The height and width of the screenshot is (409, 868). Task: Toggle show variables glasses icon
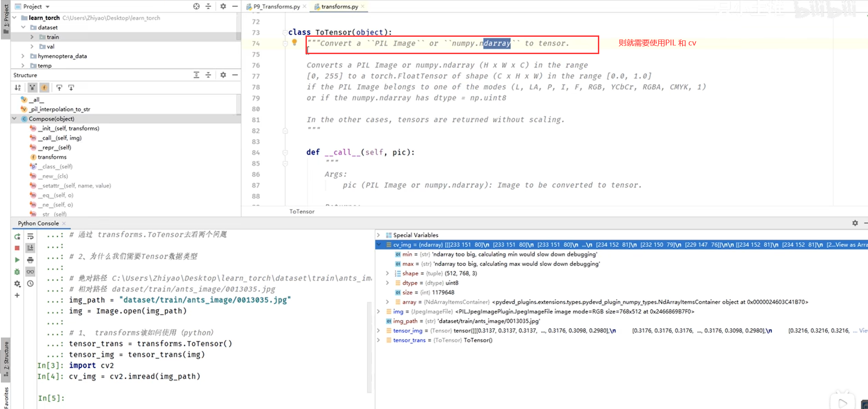[x=30, y=272]
